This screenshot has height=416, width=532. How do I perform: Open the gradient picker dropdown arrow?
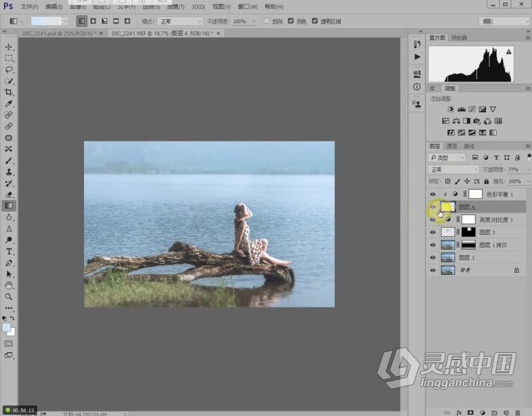(66, 22)
